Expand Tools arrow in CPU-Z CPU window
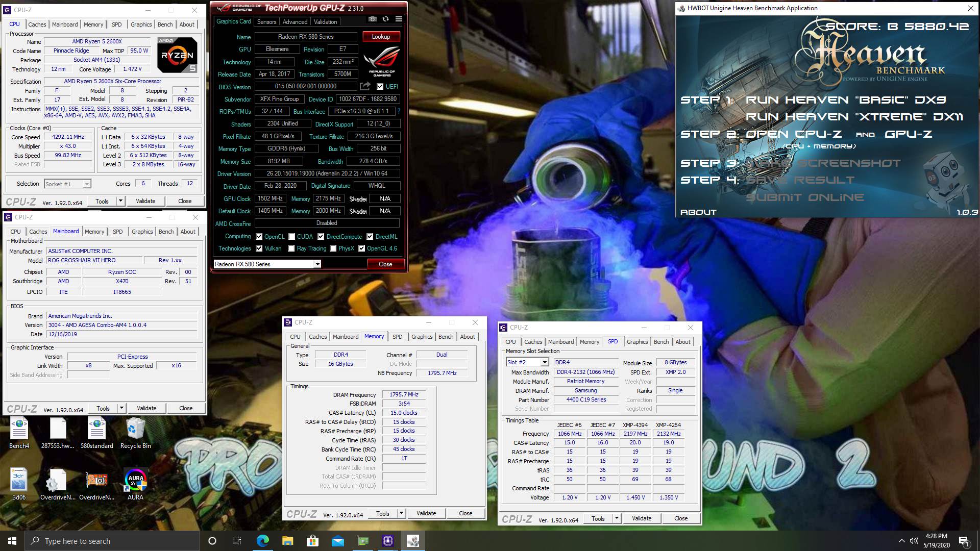Image resolution: width=980 pixels, height=551 pixels. pos(121,201)
